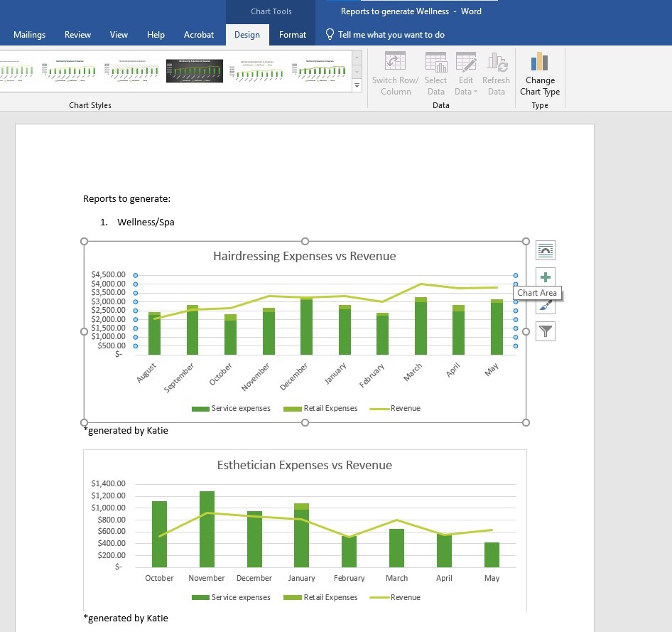Open the Chart Filters funnel button

pyautogui.click(x=545, y=331)
